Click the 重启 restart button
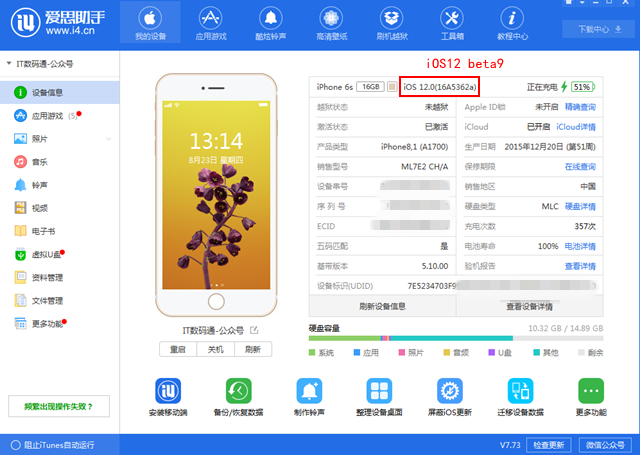The image size is (640, 455). point(178,349)
